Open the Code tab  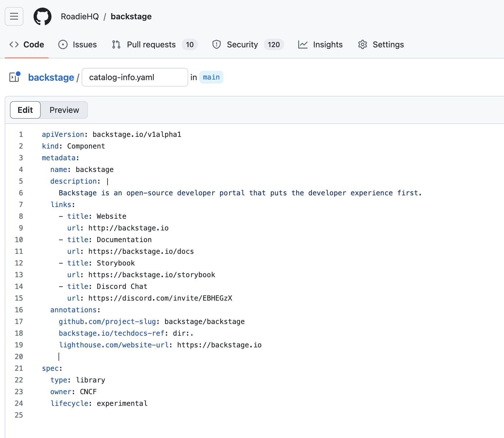click(27, 44)
